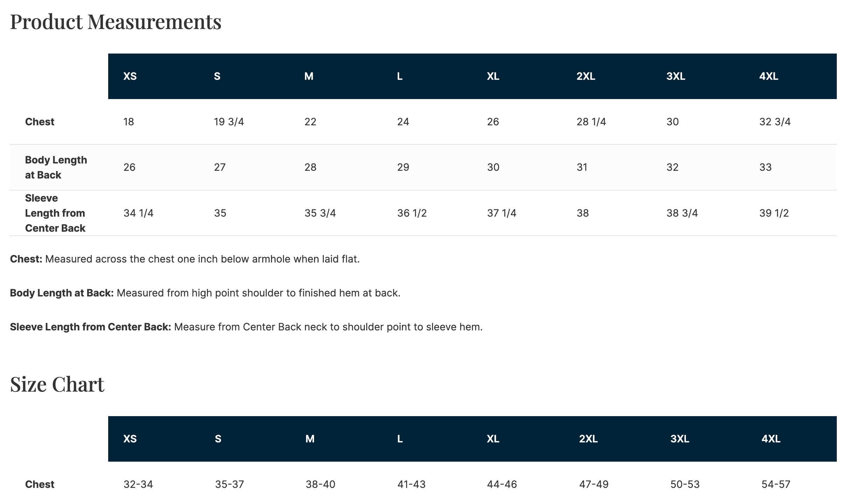Click the bold Chest: description label

[26, 259]
